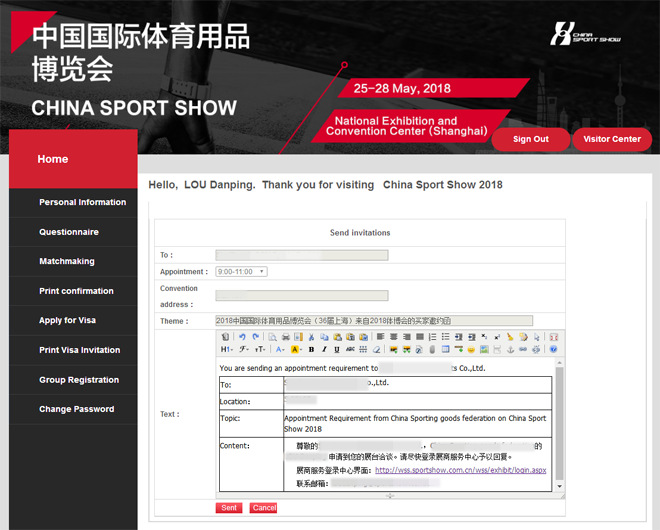This screenshot has height=530, width=660.
Task: Open Apply for Visa page
Action: click(x=67, y=321)
